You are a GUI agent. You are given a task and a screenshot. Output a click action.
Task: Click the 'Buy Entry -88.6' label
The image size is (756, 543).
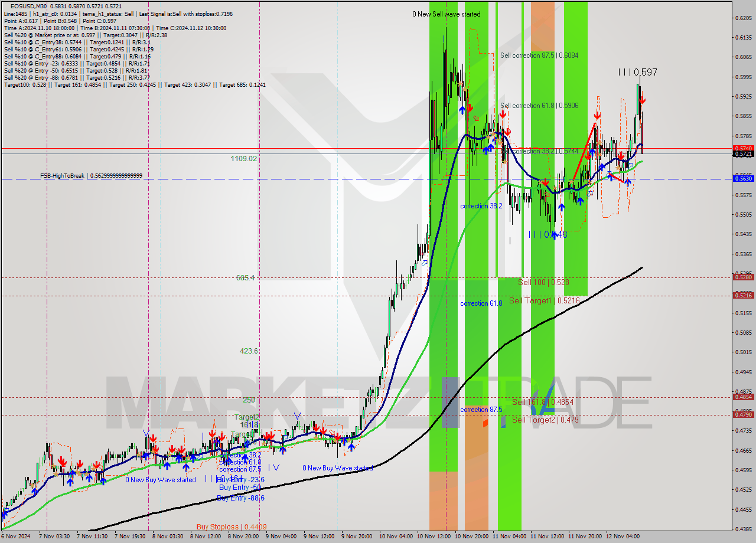(x=241, y=498)
